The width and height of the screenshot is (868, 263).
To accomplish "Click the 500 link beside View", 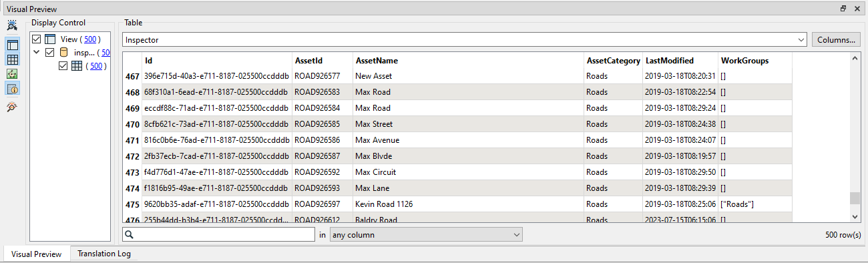I will [x=91, y=39].
